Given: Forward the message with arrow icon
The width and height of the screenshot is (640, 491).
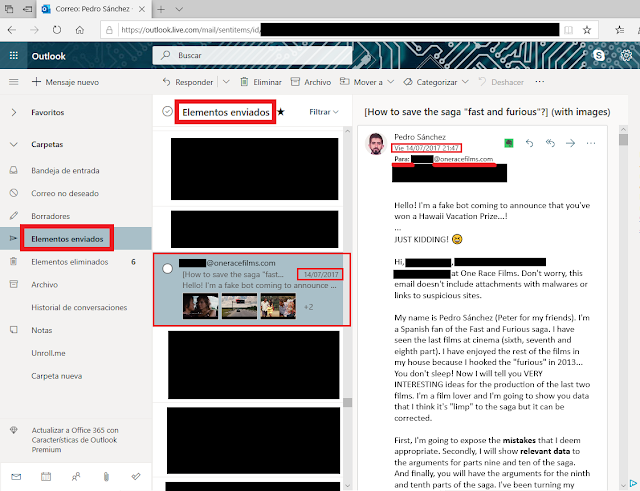Looking at the screenshot, I should click(571, 143).
